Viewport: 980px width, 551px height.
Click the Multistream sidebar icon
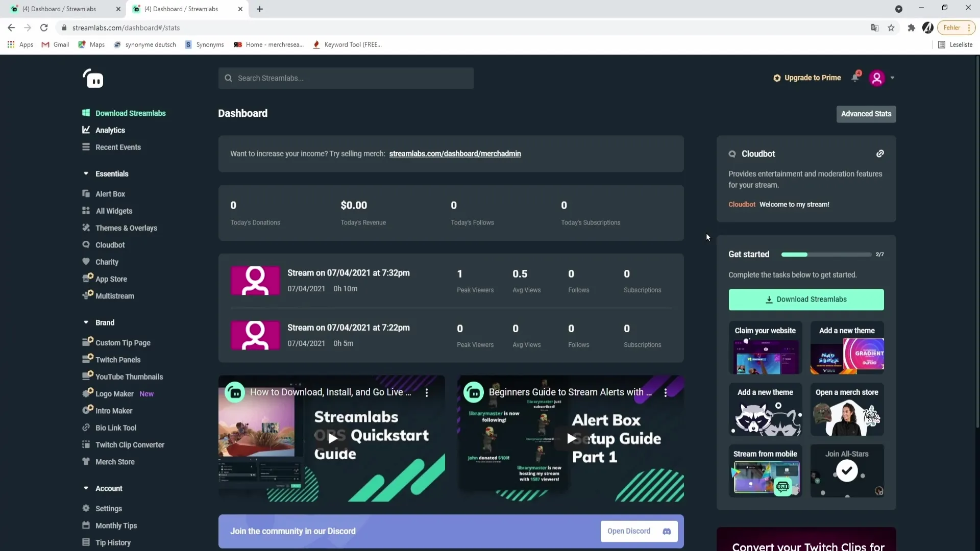click(x=88, y=295)
